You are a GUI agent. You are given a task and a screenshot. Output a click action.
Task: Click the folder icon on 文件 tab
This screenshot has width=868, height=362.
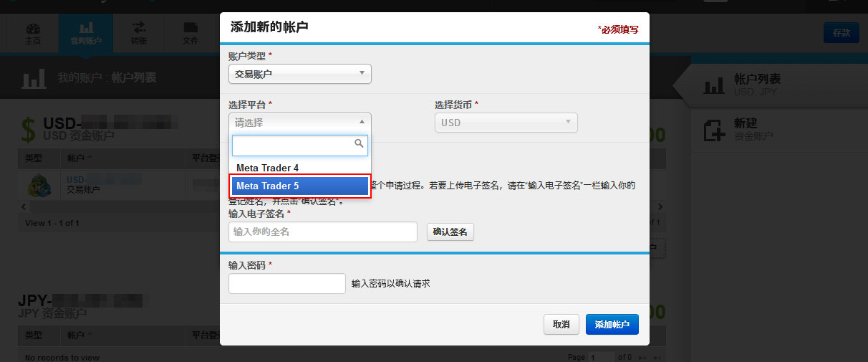tap(191, 29)
